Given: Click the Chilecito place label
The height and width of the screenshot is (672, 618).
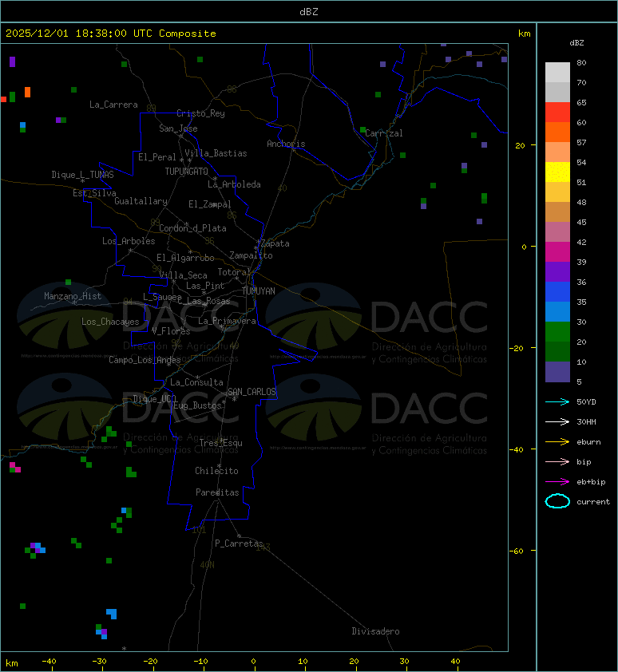Looking at the screenshot, I should pyautogui.click(x=216, y=471).
